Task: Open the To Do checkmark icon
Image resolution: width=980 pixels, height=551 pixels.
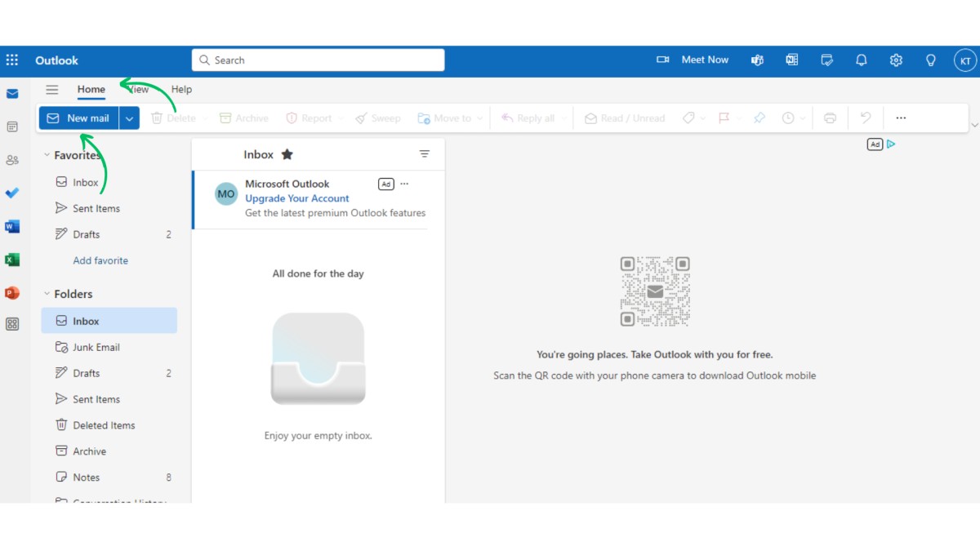Action: click(12, 193)
